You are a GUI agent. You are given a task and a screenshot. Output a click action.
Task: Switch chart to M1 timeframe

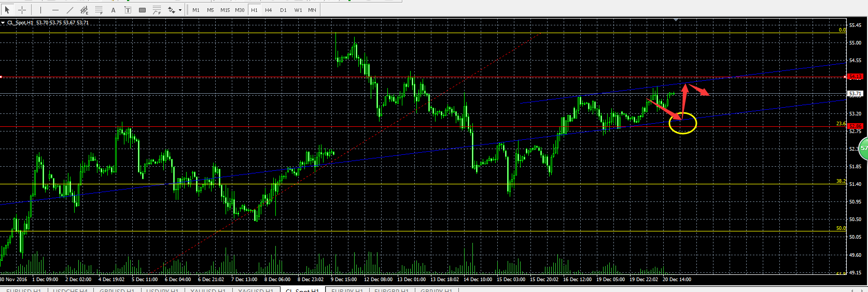coord(196,10)
